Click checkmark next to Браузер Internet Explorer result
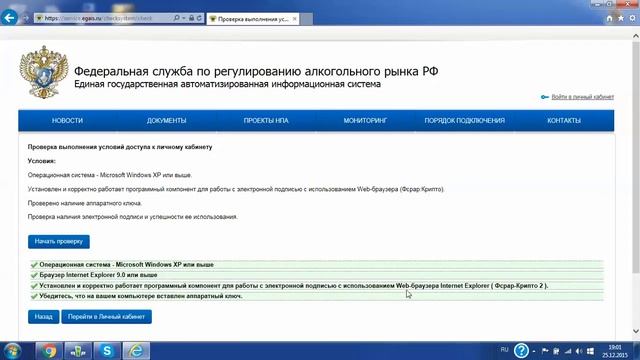This screenshot has height=360, width=640. click(34, 275)
